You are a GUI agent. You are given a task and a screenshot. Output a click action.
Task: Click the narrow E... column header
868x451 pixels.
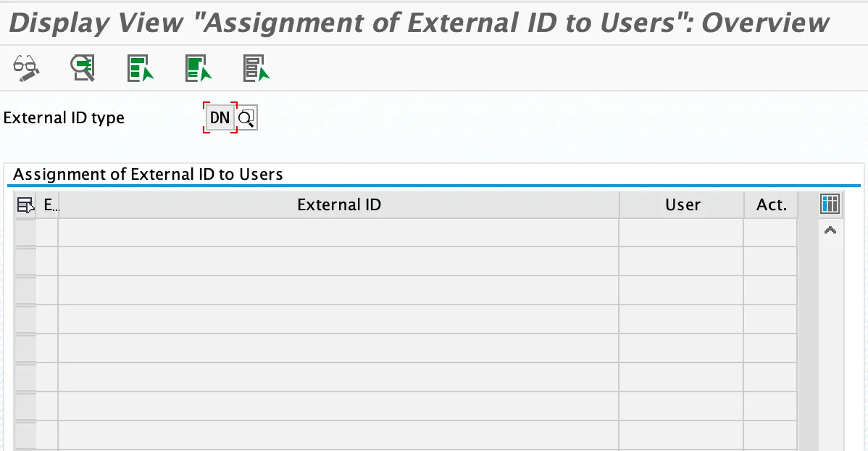tap(49, 205)
